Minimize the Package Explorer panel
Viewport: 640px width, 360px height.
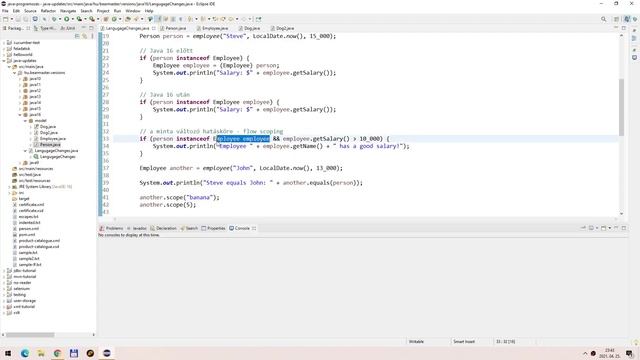[x=84, y=28]
